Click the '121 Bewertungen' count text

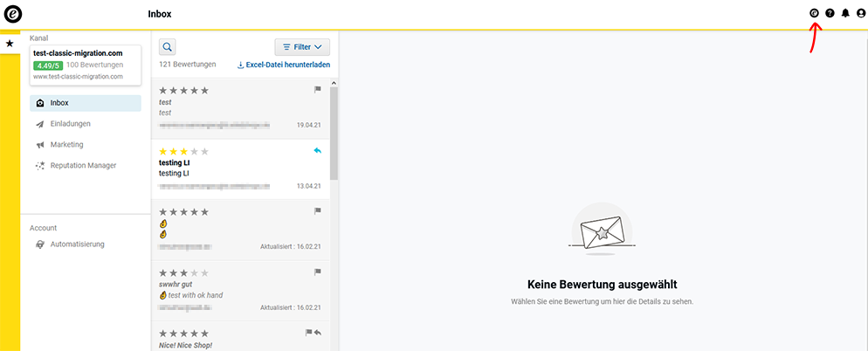pos(188,65)
